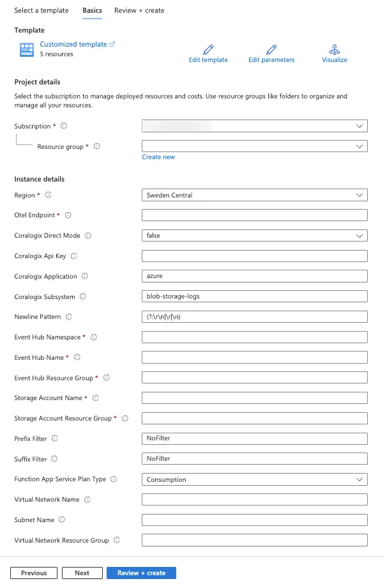Click the Edit template pencil icon

pos(208,49)
